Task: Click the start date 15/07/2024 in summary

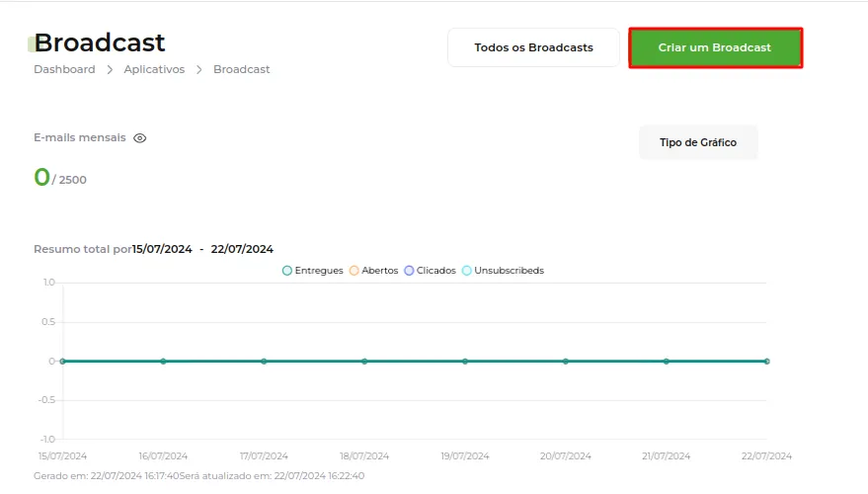Action: click(162, 249)
